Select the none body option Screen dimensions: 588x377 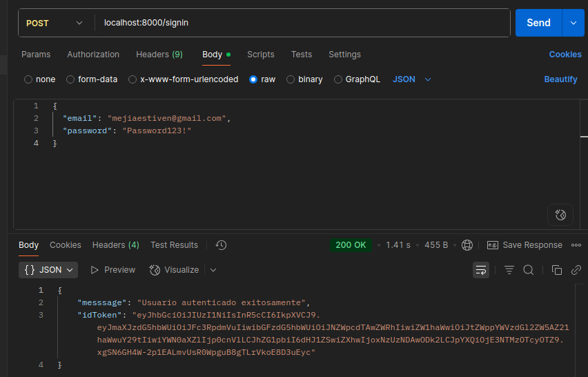point(40,79)
